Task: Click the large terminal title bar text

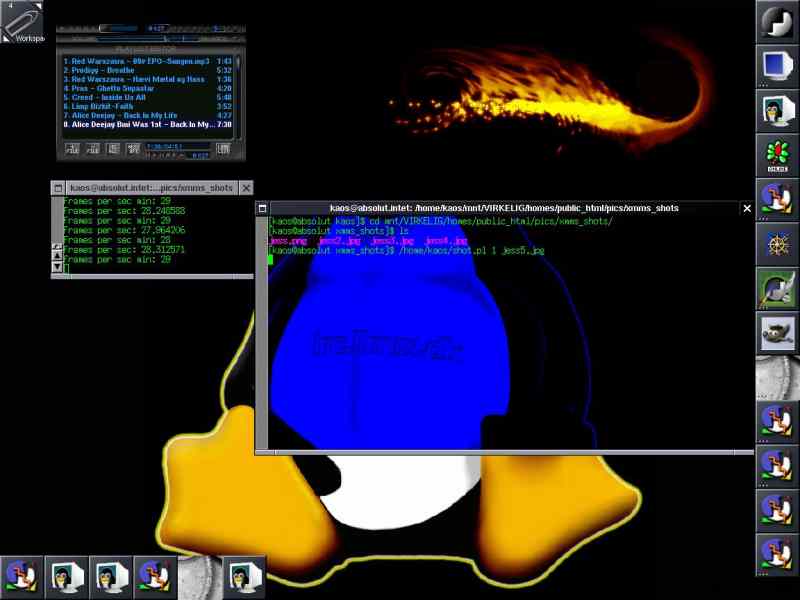Action: (504, 208)
